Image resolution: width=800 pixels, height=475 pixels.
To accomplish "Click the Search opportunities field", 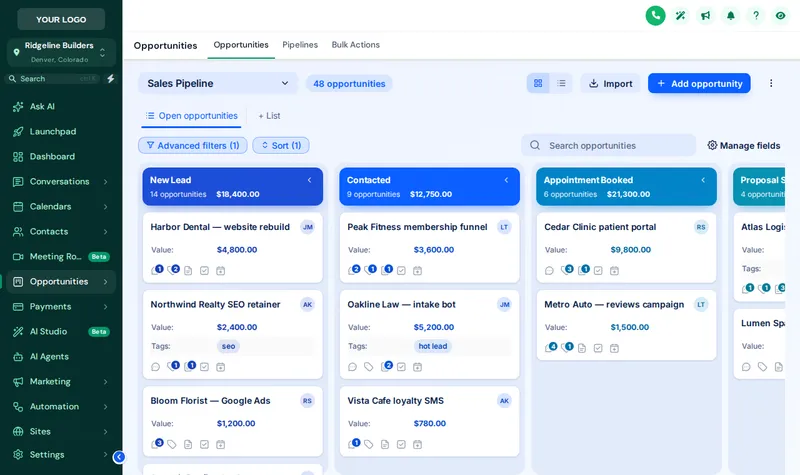I will (609, 145).
